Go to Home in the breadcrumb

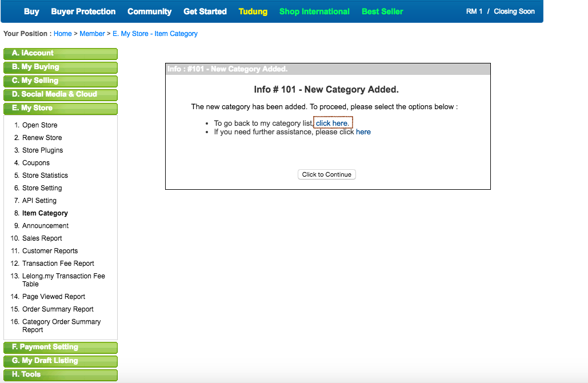pyautogui.click(x=63, y=34)
